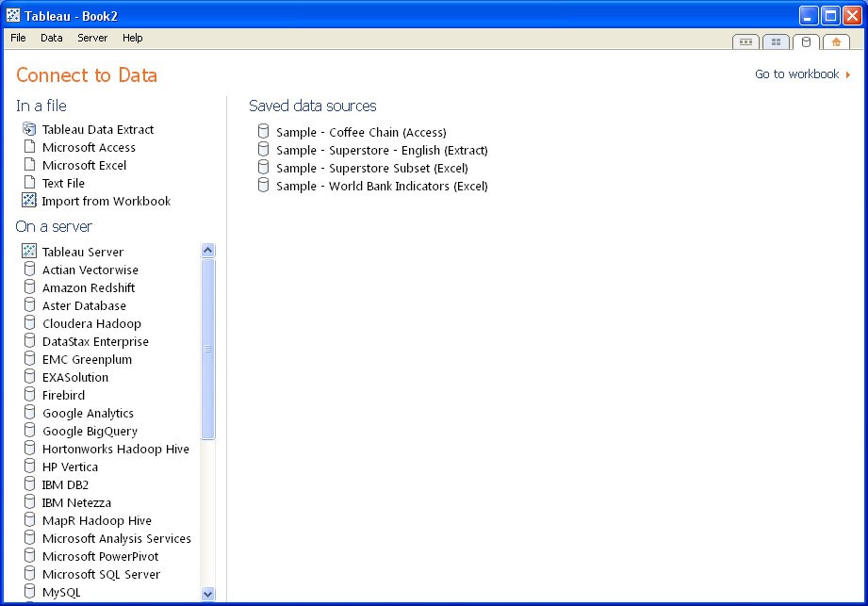Switch to the sheet sorter grid tab
This screenshot has width=868, height=606.
point(776,42)
